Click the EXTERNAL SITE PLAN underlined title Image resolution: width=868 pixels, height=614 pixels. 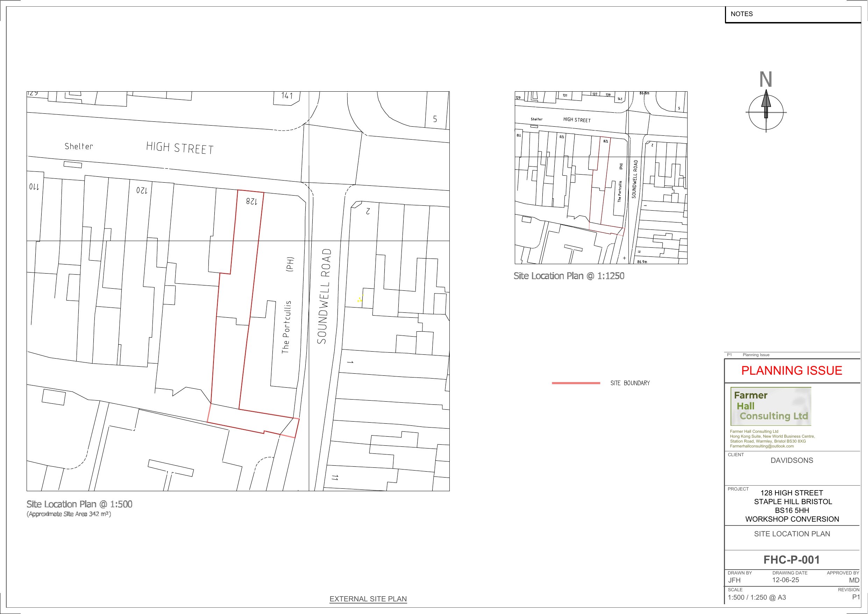pos(368,599)
